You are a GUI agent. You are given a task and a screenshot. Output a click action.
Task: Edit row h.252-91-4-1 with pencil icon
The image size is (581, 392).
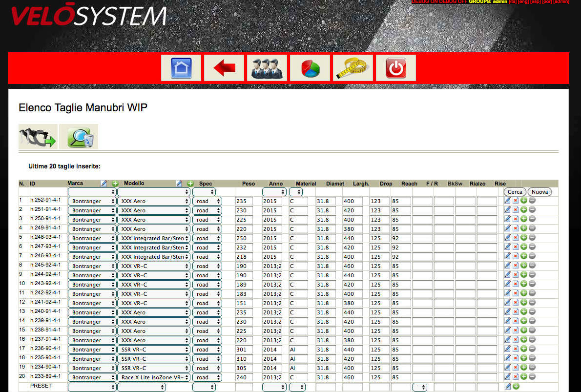(x=508, y=201)
